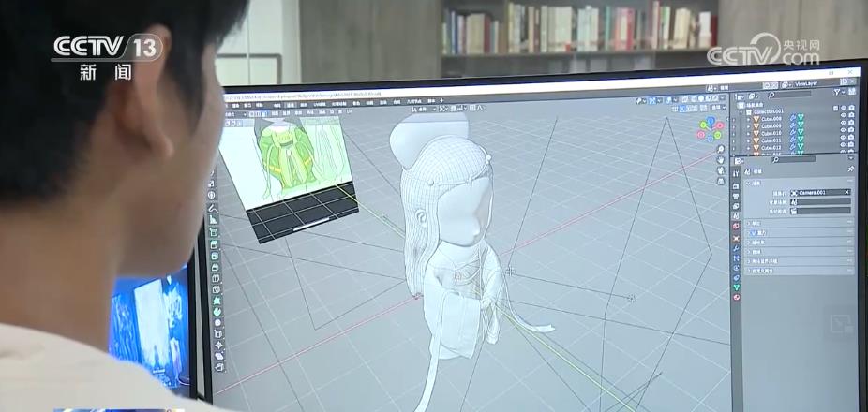
Task: Toggle visibility eye of Cube.008
Action: click(842, 119)
